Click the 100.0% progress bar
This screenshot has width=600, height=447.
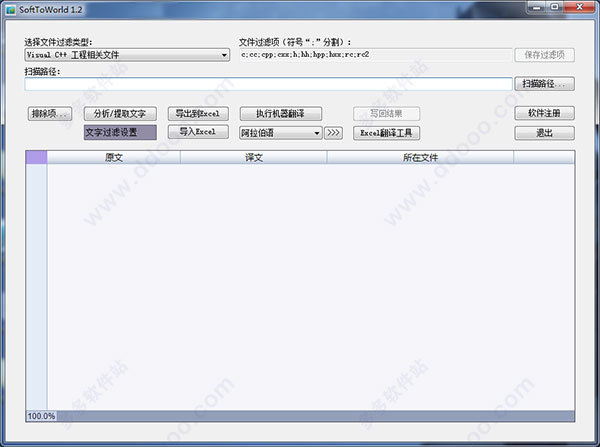(300, 416)
